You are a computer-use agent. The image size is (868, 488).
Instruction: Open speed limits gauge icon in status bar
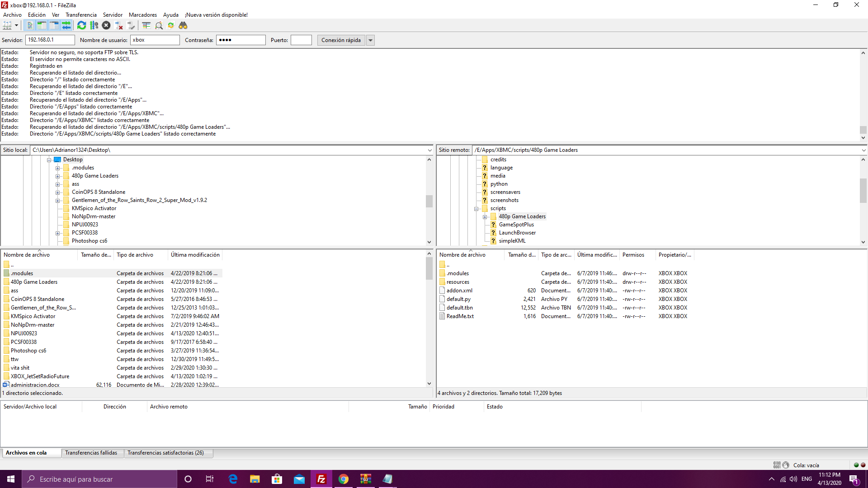tap(786, 465)
